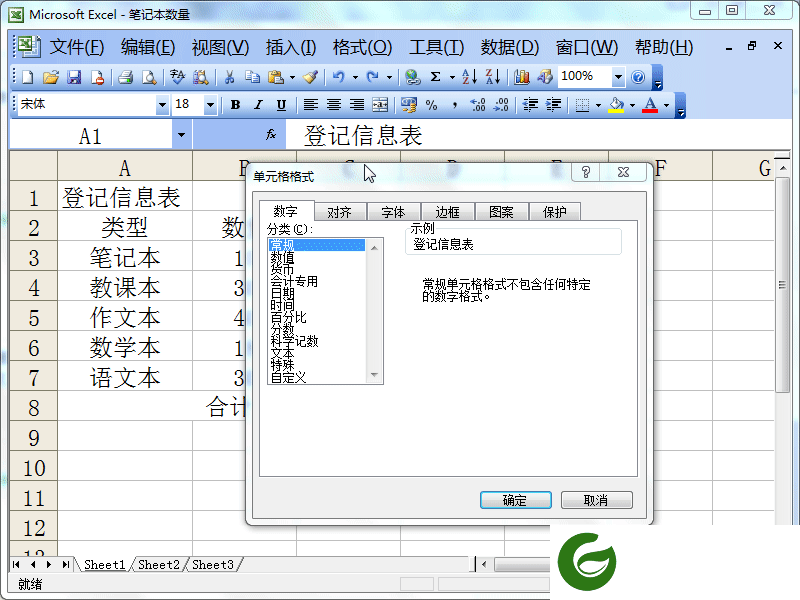The height and width of the screenshot is (600, 800).
Task: Open the Borders dropdown arrow
Action: pos(598,106)
